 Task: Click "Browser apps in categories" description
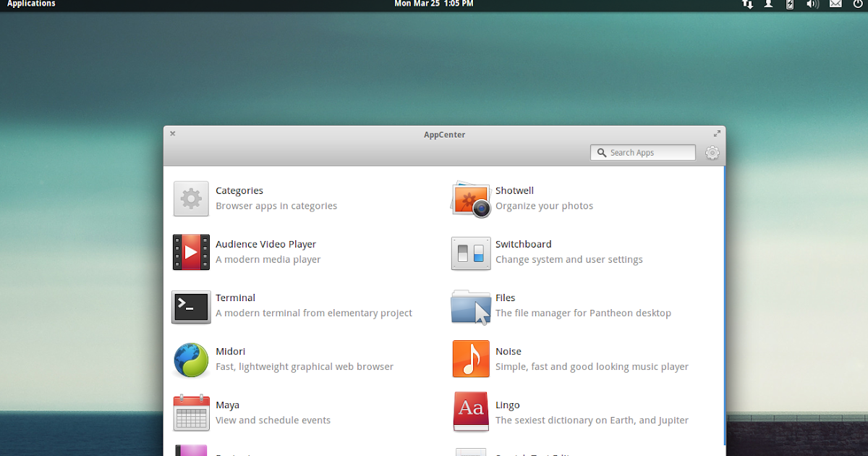click(x=276, y=206)
